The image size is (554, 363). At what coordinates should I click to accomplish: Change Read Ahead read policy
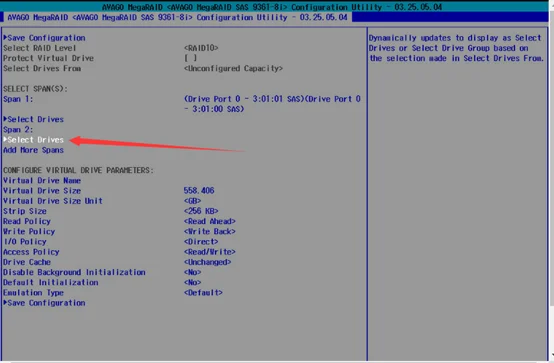point(210,222)
